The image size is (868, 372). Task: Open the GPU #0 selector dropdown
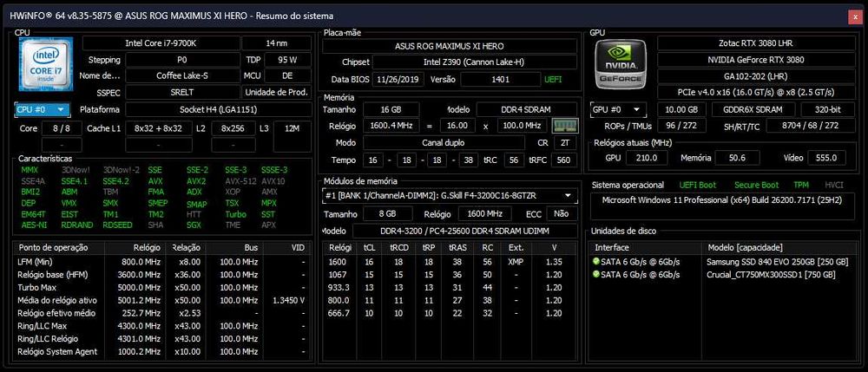619,109
